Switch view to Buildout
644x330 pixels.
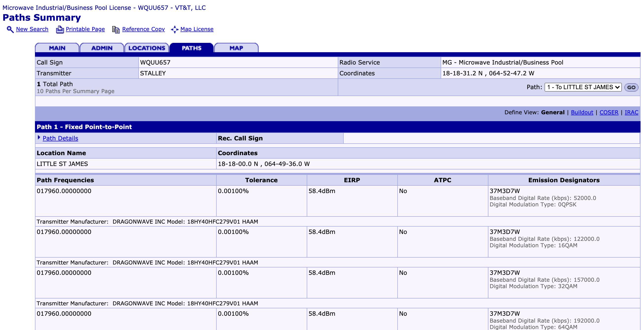pos(582,113)
